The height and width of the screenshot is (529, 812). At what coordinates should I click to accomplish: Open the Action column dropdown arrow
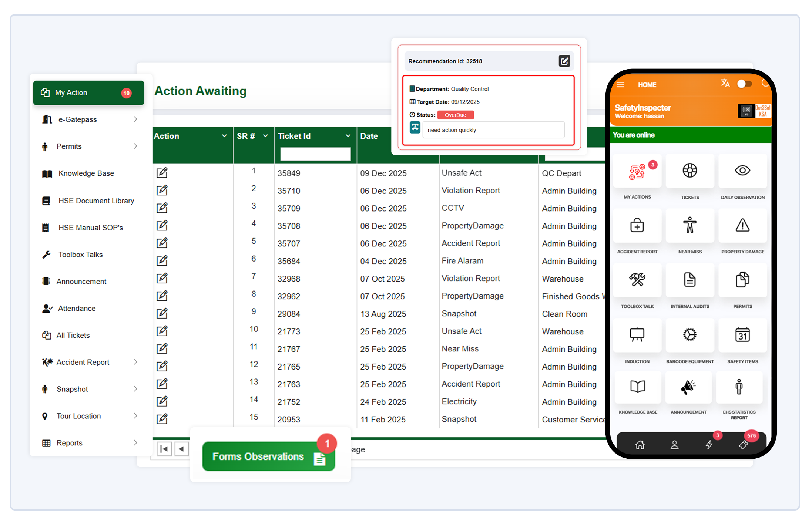pos(224,136)
